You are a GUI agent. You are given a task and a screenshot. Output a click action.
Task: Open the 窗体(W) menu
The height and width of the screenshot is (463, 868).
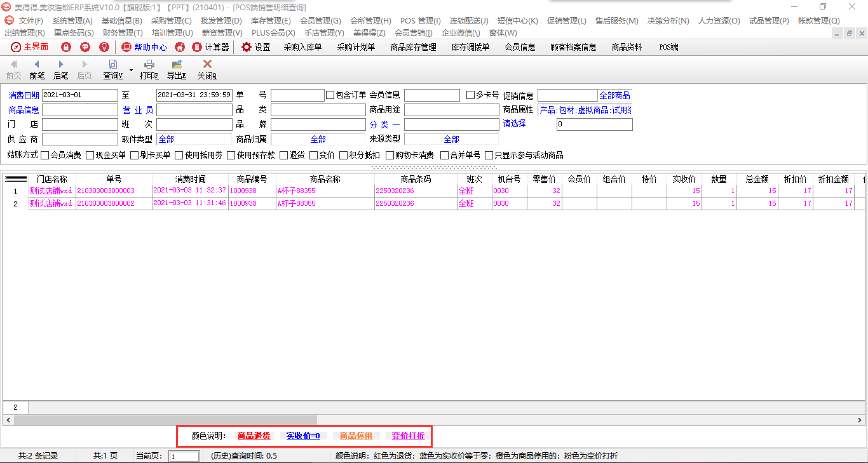click(503, 32)
